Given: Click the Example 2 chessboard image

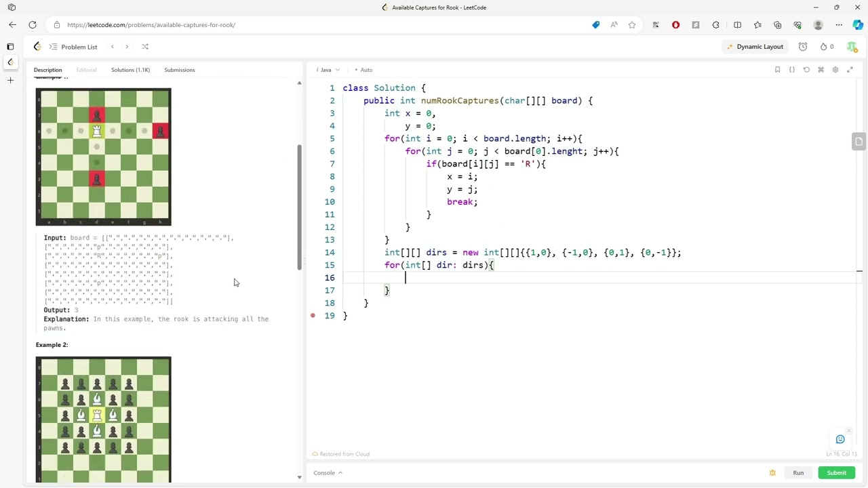Looking at the screenshot, I should (x=104, y=420).
